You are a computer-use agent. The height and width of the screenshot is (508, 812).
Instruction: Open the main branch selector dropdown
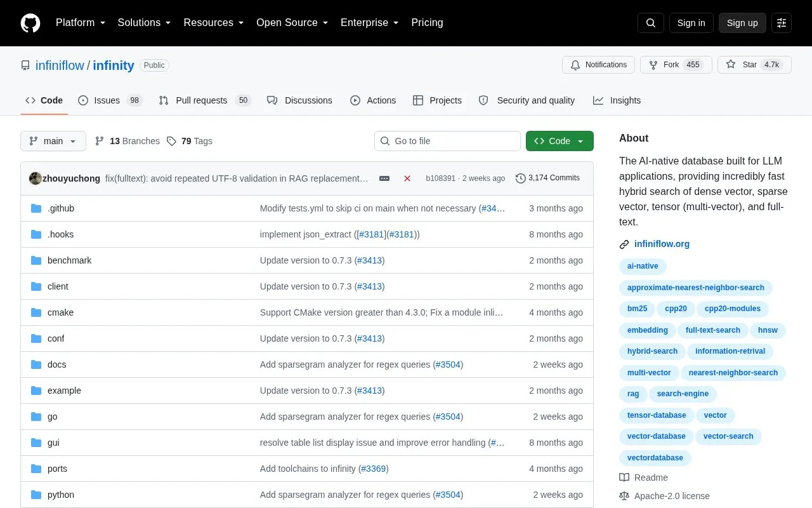pyautogui.click(x=53, y=141)
